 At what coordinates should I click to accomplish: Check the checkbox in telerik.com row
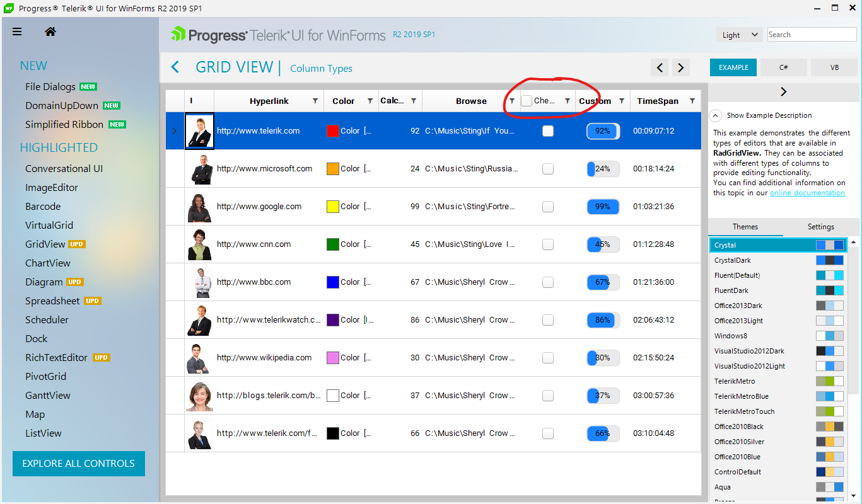(548, 131)
